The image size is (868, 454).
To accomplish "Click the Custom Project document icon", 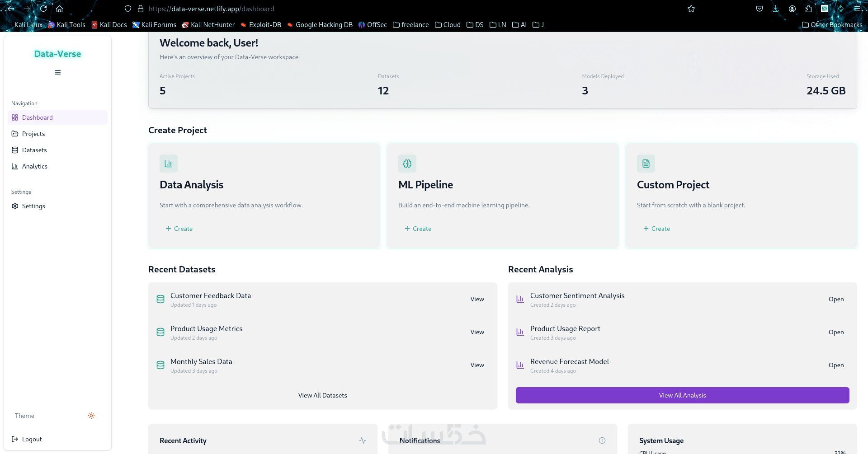I will 646,164.
